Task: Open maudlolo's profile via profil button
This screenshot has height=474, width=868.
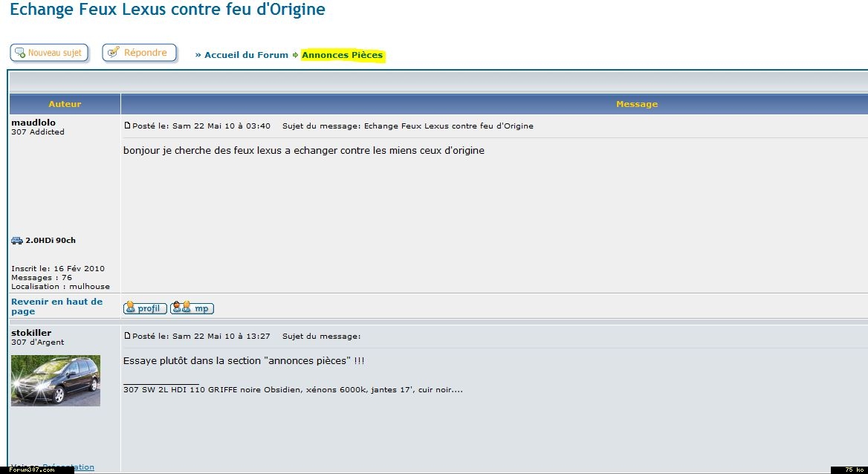Action: coord(145,308)
